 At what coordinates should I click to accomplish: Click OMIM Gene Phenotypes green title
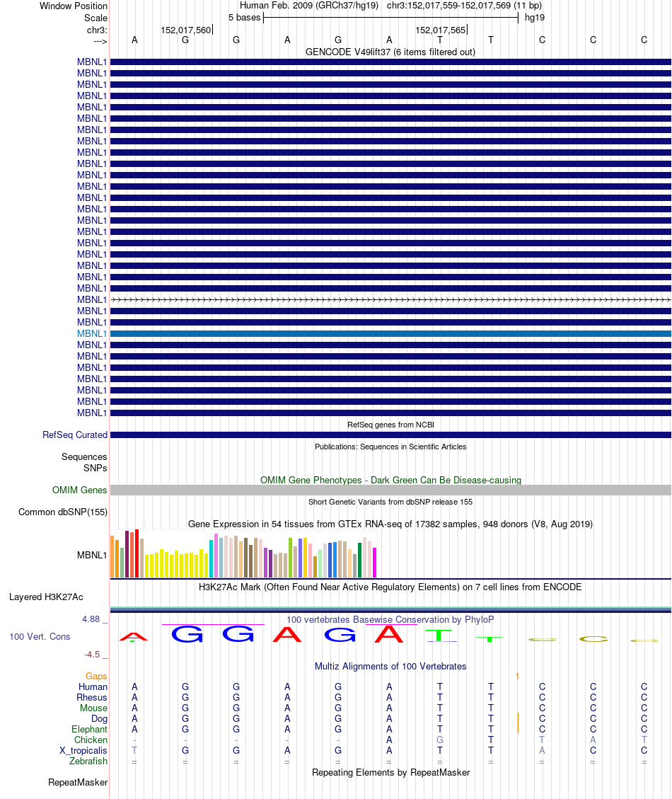390,480
